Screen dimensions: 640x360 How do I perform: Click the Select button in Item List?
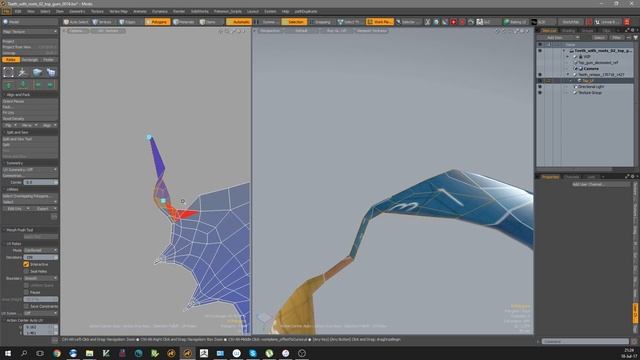(599, 38)
